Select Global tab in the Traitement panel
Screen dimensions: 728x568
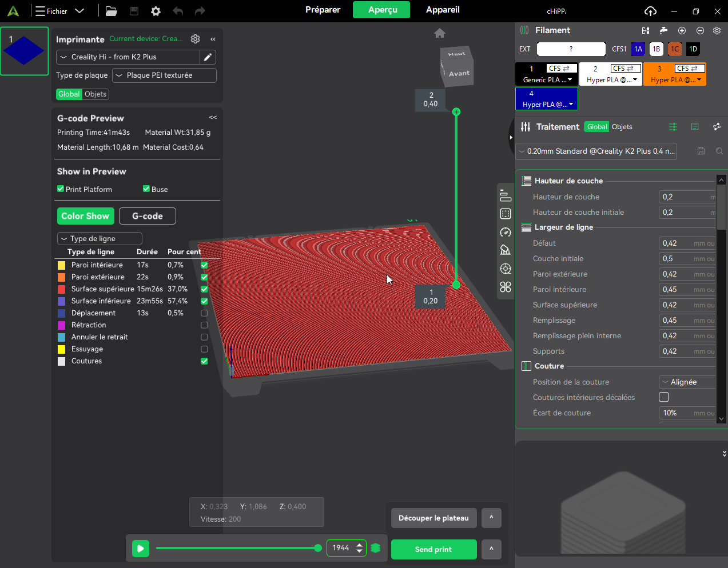(597, 127)
